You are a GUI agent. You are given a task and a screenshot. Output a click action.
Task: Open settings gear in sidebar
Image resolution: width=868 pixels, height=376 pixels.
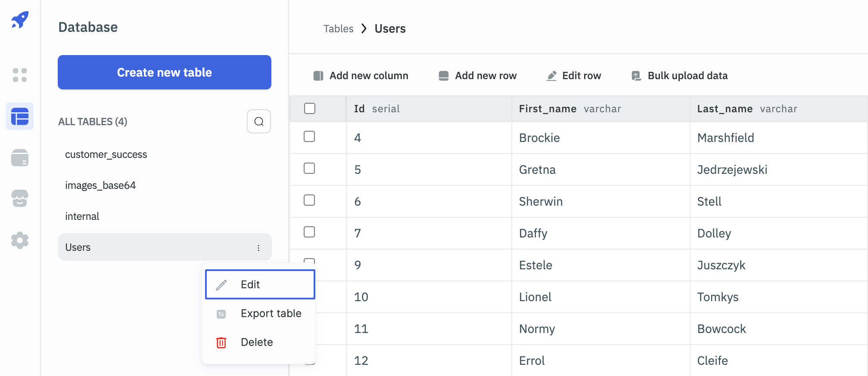click(20, 240)
